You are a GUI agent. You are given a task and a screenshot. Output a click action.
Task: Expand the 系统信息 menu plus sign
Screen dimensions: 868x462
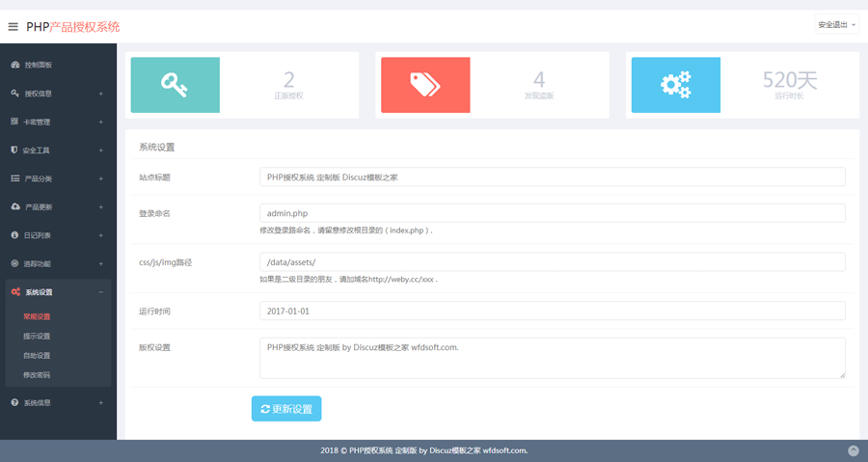click(100, 403)
